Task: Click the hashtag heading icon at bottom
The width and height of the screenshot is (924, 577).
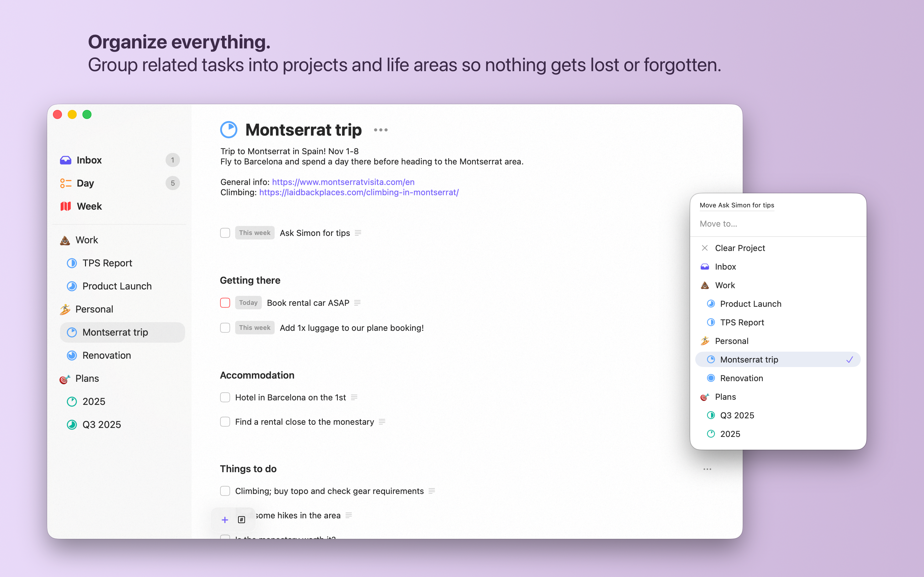Action: [x=241, y=520]
